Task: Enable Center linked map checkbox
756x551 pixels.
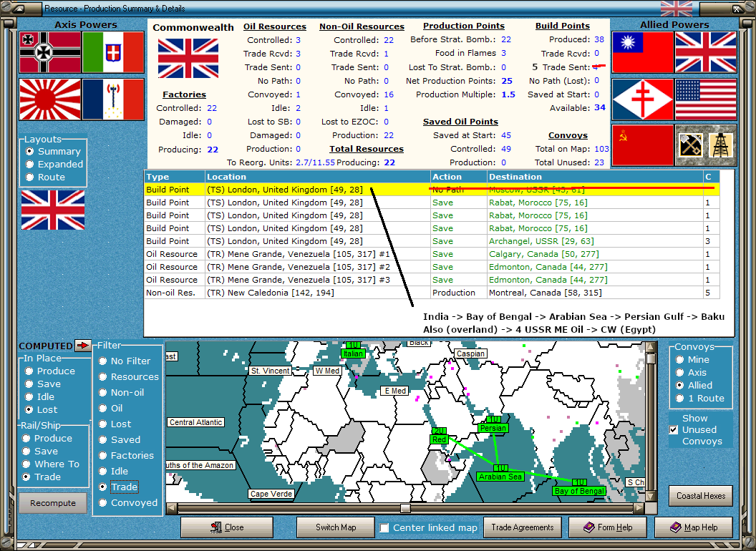Action: pyautogui.click(x=384, y=528)
